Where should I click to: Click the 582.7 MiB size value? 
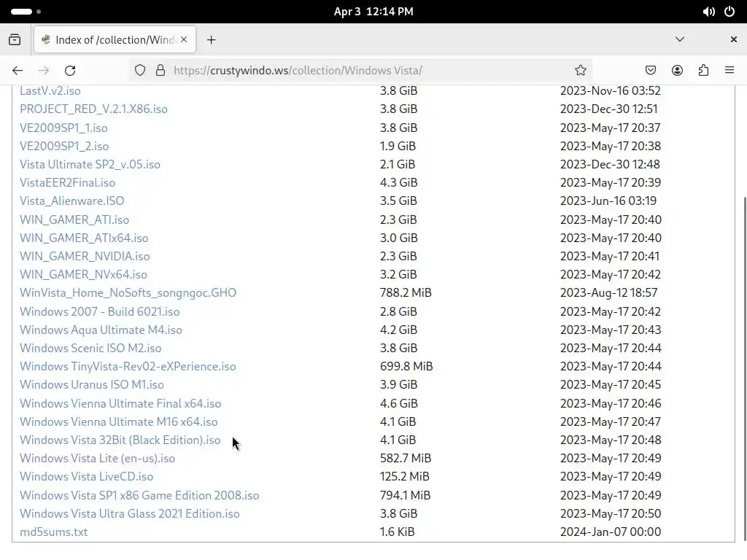coord(406,459)
